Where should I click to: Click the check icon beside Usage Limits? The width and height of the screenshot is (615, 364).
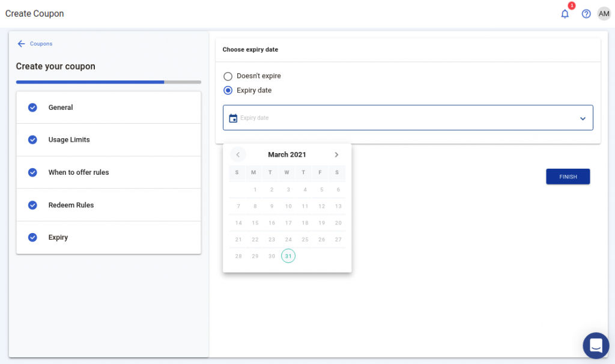pos(32,139)
